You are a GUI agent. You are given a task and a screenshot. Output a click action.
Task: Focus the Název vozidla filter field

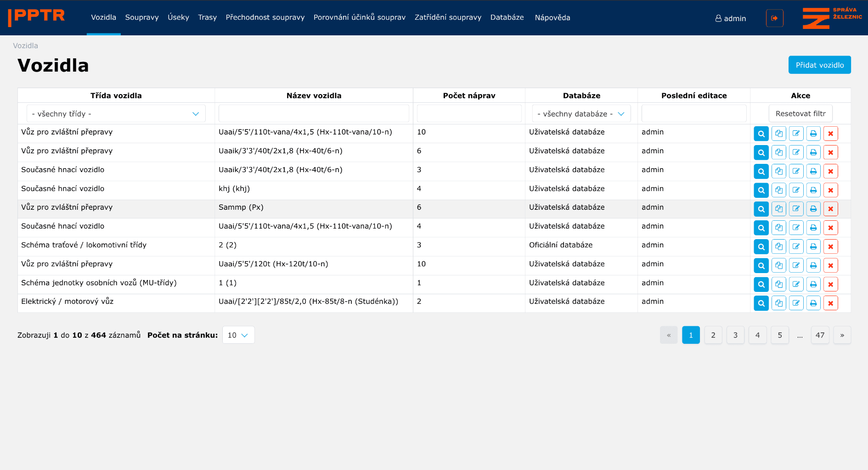coord(314,114)
